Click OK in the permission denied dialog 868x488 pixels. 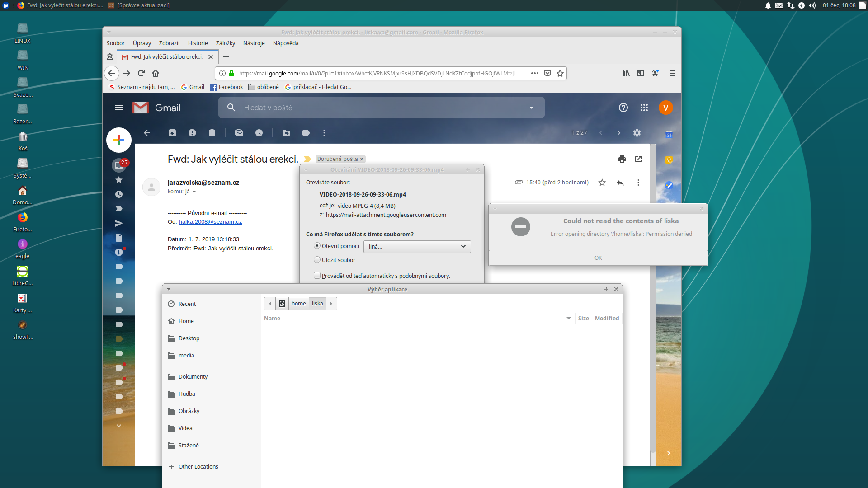[x=598, y=258]
